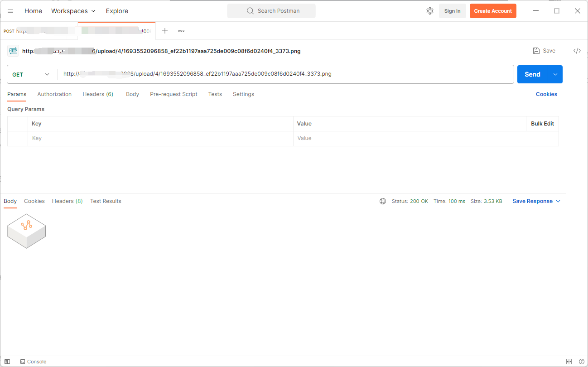Open Postman settings gear icon
The height and width of the screenshot is (367, 588).
click(430, 11)
